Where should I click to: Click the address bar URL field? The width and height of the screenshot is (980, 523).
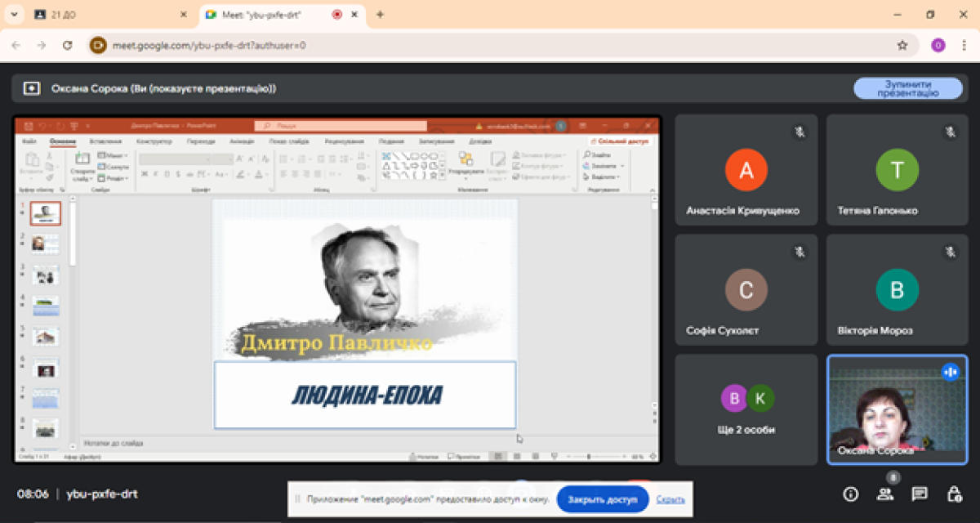coord(490,46)
